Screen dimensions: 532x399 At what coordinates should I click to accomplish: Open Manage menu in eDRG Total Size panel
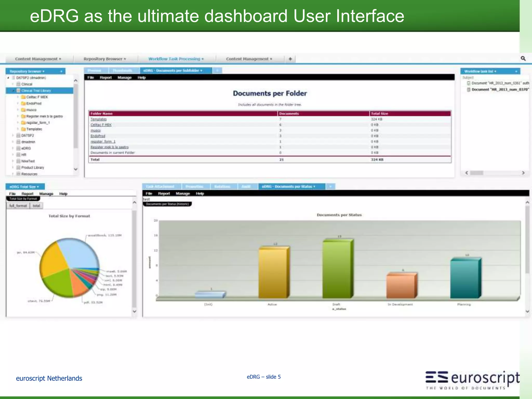click(46, 194)
